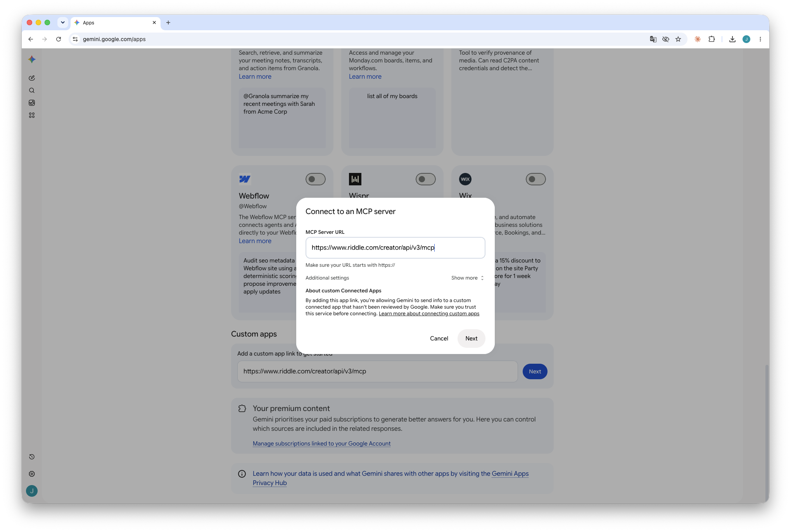Click Next in the MCP dialog
The height and width of the screenshot is (532, 791).
pyautogui.click(x=471, y=339)
